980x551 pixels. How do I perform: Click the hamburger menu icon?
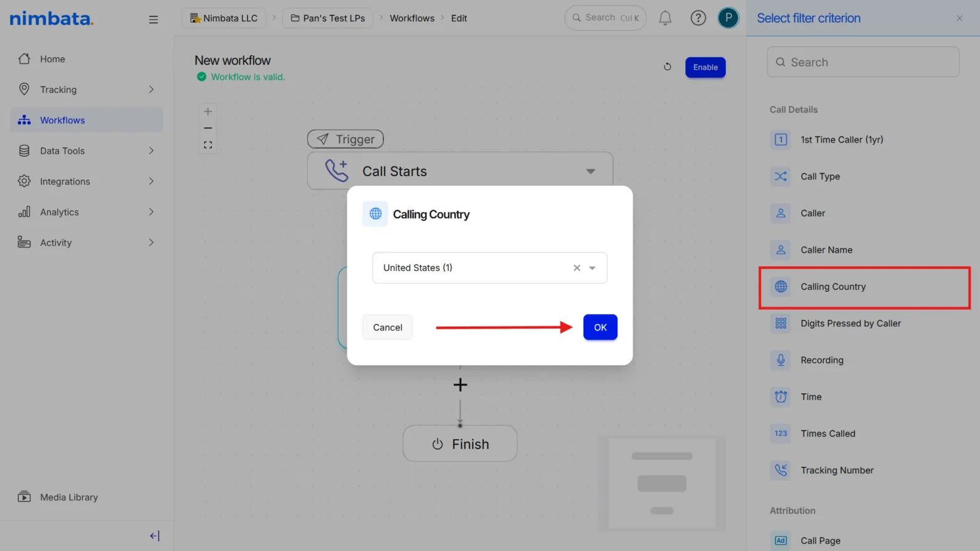tap(153, 20)
